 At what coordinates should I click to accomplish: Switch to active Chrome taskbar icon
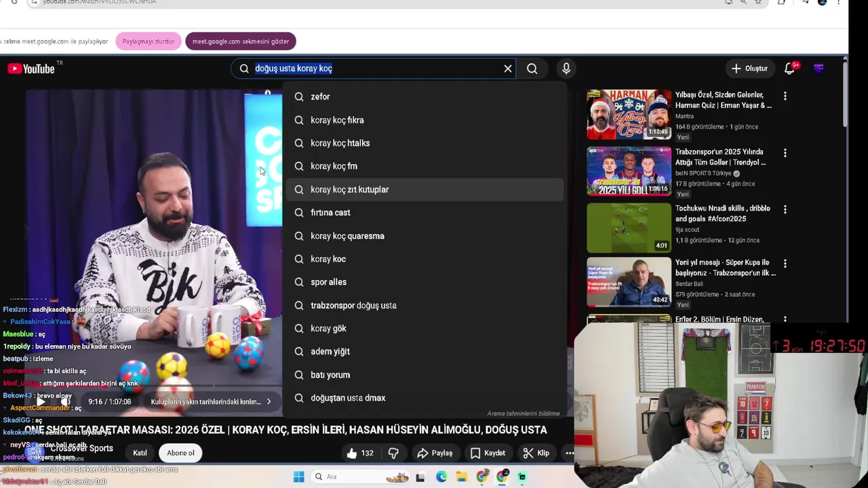point(502,477)
